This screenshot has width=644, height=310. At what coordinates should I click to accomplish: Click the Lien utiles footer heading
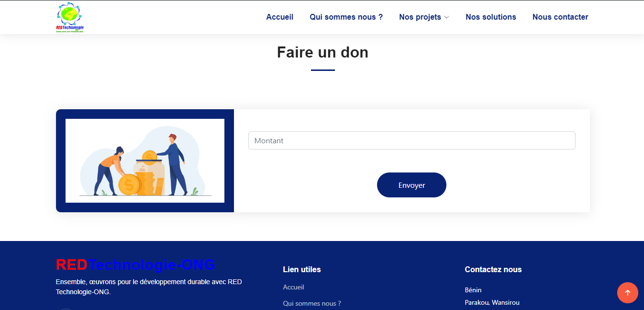301,269
